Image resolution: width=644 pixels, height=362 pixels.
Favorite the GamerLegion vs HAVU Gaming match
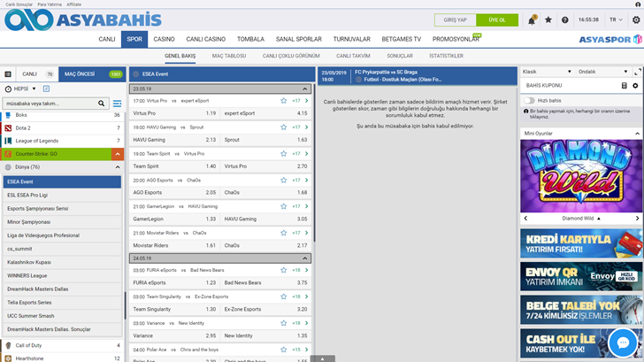click(x=283, y=206)
